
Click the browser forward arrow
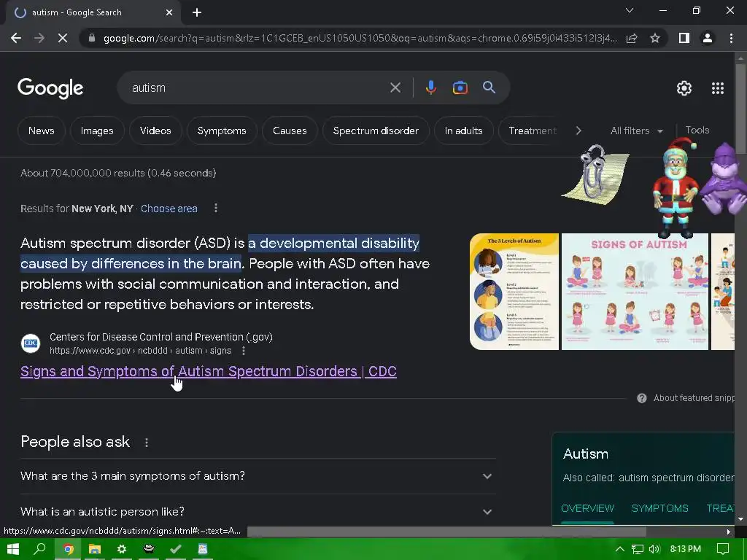click(39, 38)
